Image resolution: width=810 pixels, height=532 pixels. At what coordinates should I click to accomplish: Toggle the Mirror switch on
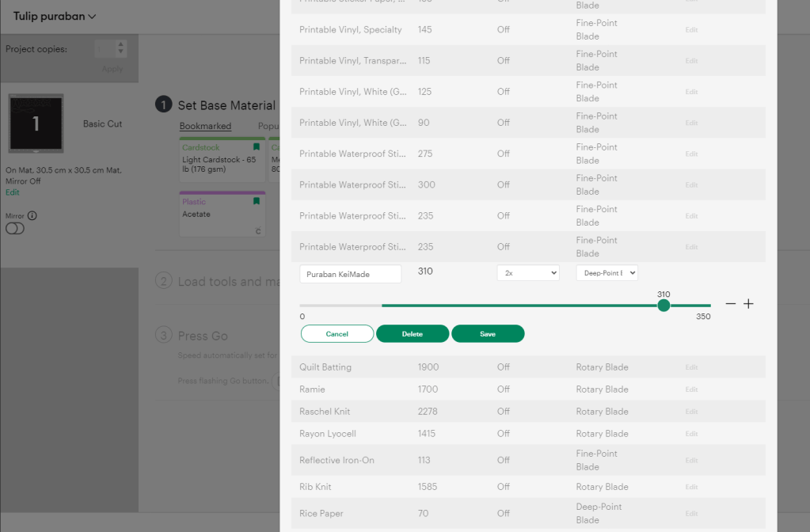pos(17,228)
